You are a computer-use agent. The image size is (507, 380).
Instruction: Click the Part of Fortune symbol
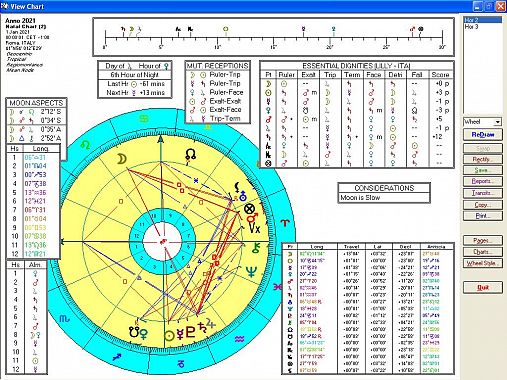249,209
